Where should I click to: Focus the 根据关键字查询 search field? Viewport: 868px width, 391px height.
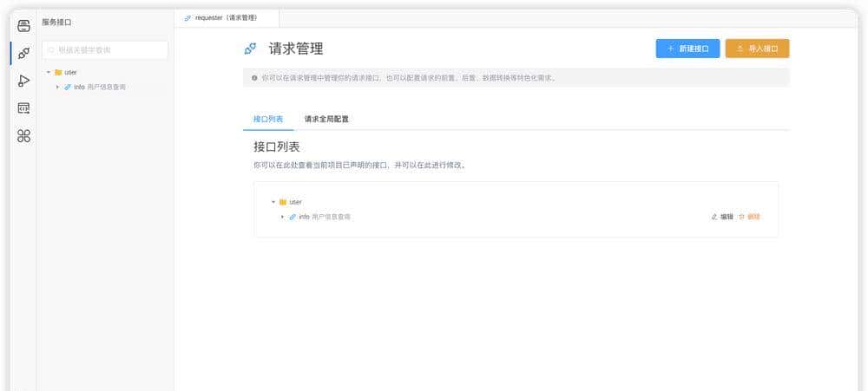[105, 49]
